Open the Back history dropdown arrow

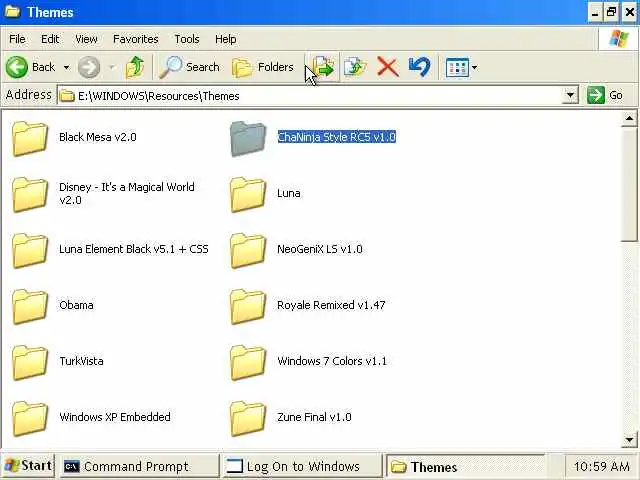66,67
